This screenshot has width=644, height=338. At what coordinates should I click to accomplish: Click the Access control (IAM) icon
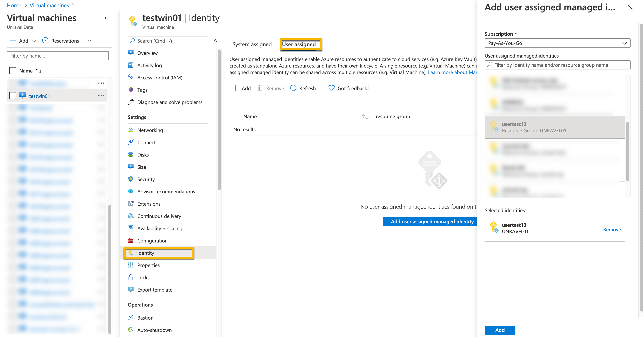pos(130,77)
